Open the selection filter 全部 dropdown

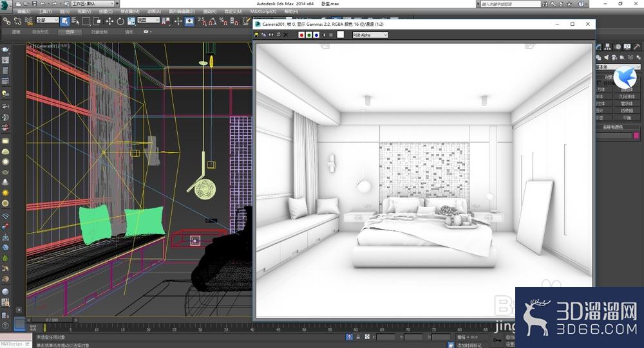tap(47, 20)
